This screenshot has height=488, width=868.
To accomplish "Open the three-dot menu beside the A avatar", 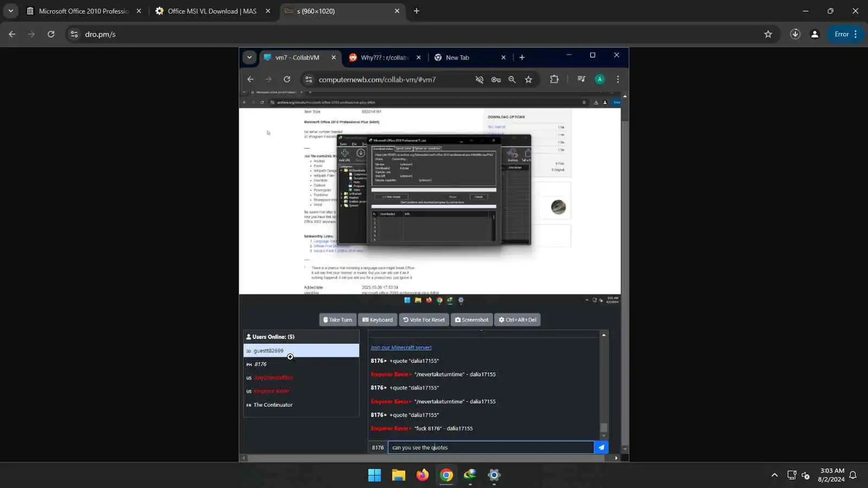I will point(618,80).
